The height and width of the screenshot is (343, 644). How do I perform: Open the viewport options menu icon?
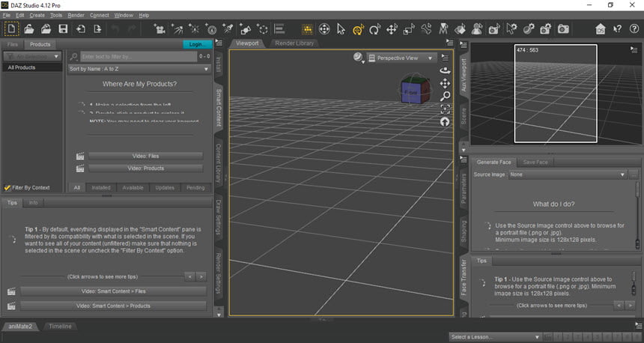pos(445,58)
